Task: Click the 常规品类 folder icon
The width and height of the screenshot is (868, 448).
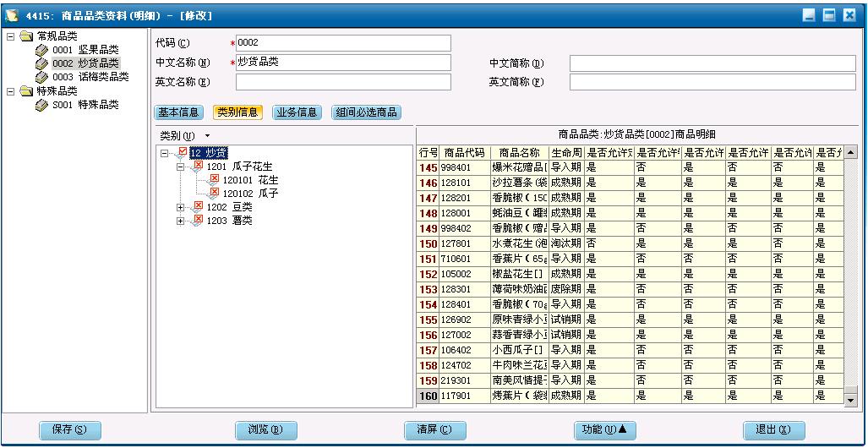Action: click(x=27, y=37)
